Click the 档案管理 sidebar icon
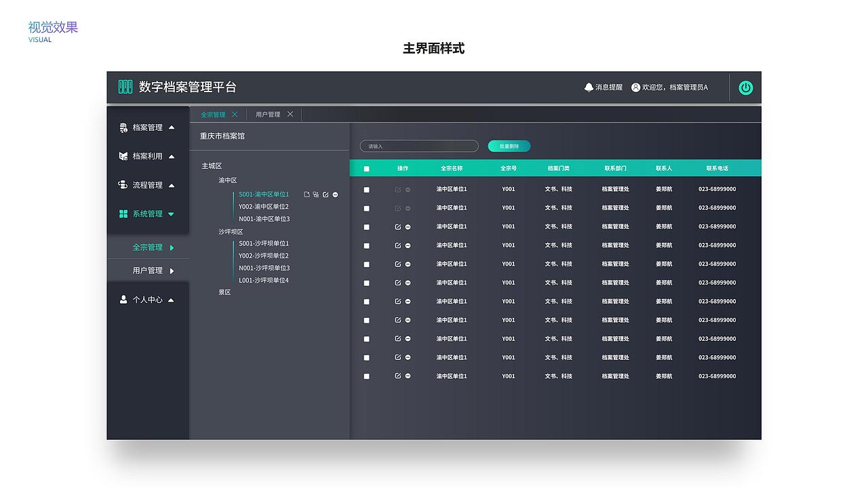Image resolution: width=868 pixels, height=488 pixels. click(124, 127)
